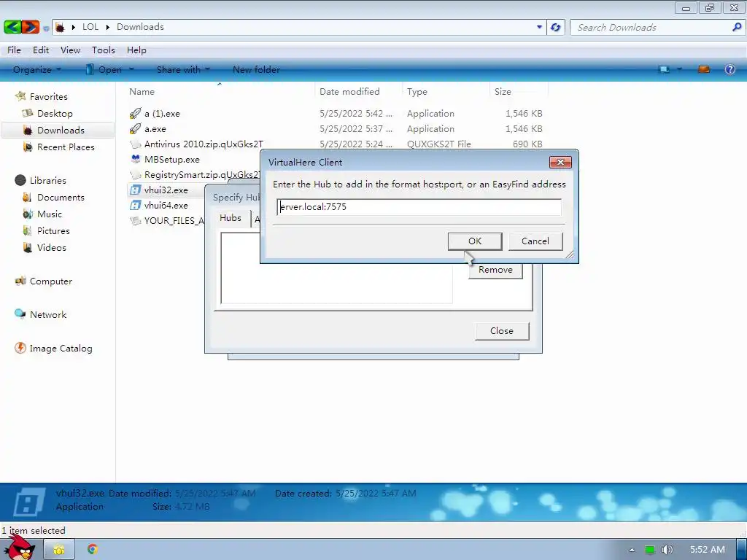Click the hub address input field
Screen dimensions: 747x560
pos(419,207)
